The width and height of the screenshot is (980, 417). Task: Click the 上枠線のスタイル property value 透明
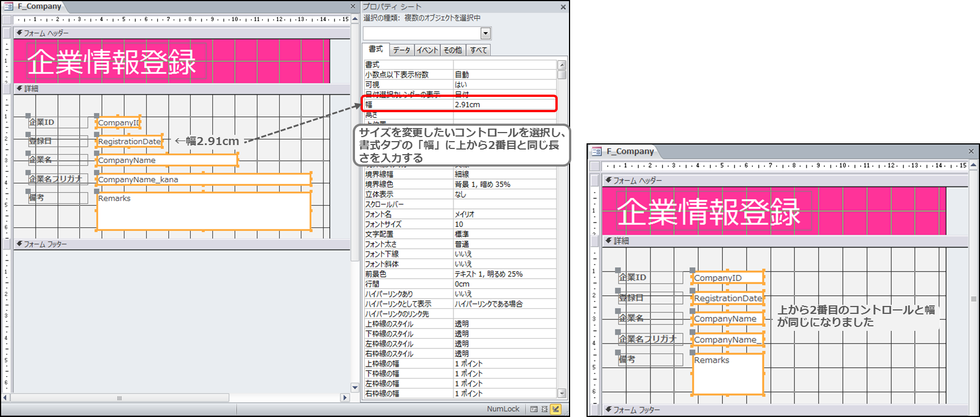(x=504, y=324)
